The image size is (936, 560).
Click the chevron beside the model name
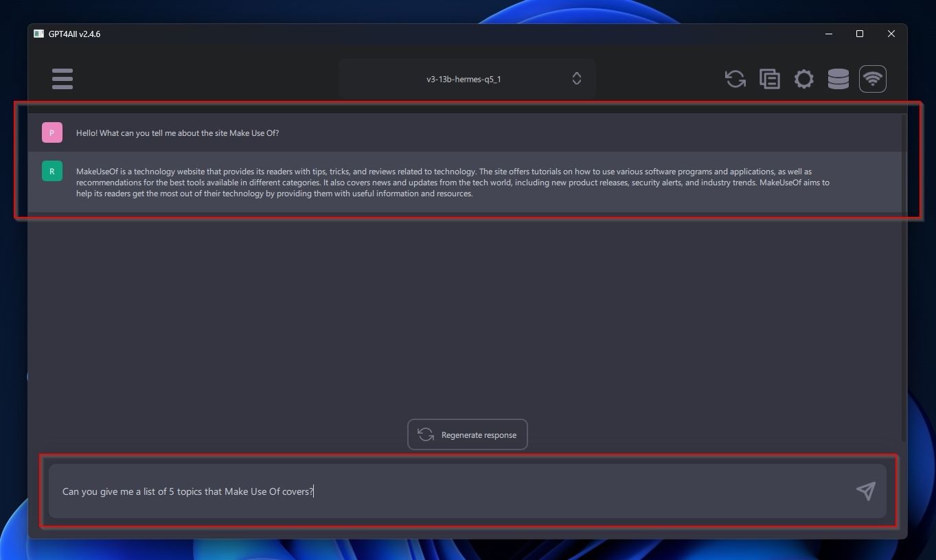pos(576,78)
